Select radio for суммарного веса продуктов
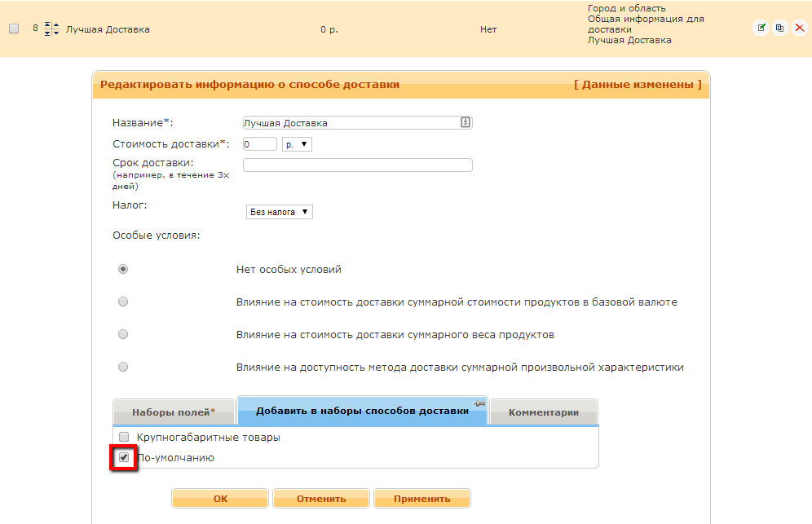 [123, 334]
